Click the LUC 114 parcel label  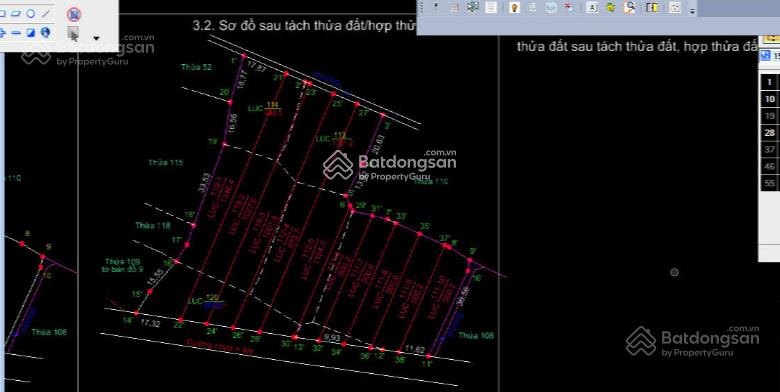point(265,108)
